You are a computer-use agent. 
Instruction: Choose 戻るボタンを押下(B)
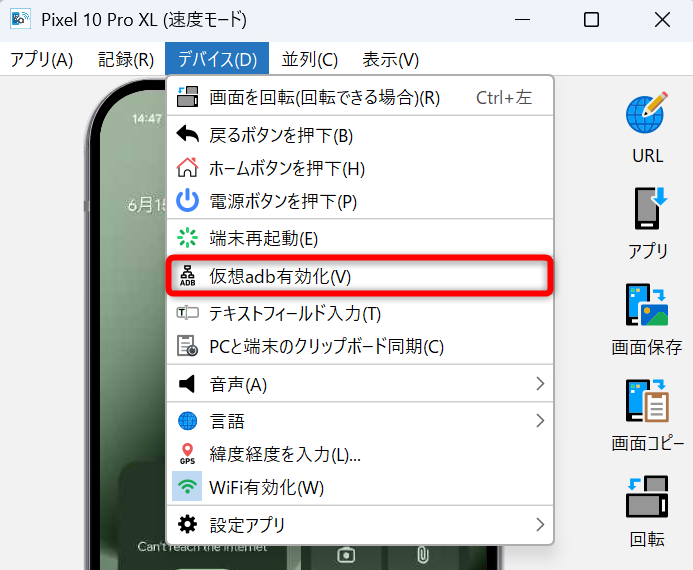[360, 135]
